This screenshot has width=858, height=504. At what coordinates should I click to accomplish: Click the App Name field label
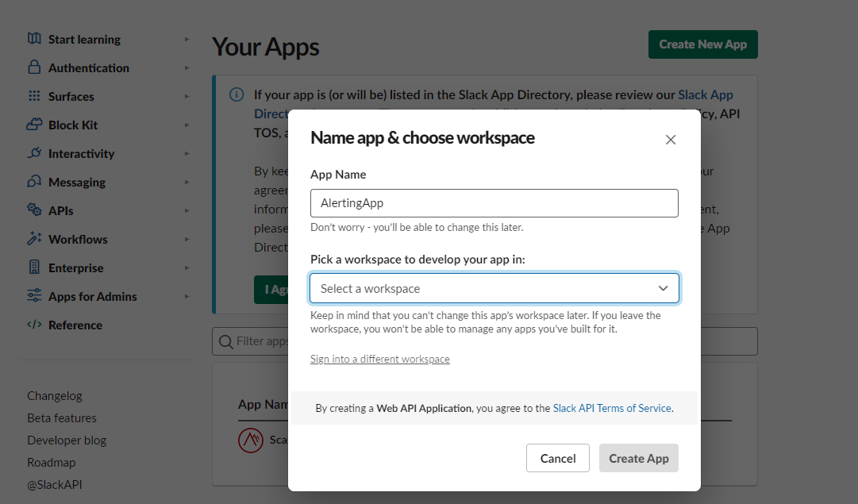click(x=338, y=175)
